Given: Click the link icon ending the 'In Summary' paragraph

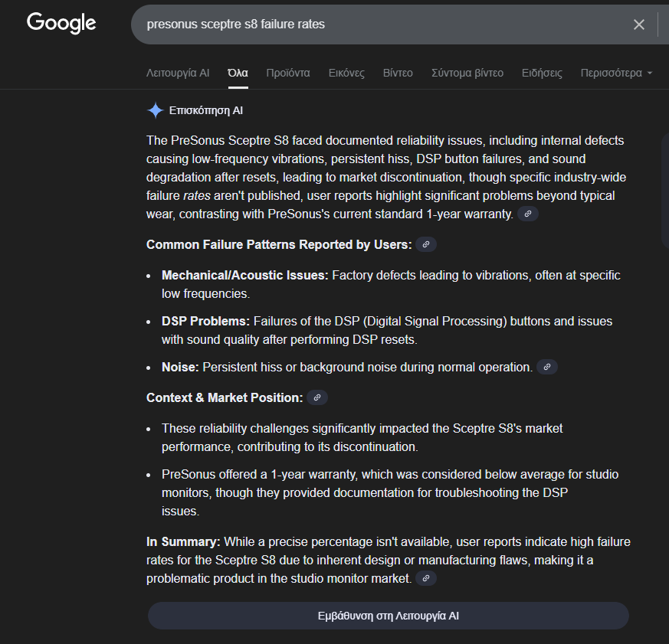Looking at the screenshot, I should 426,579.
